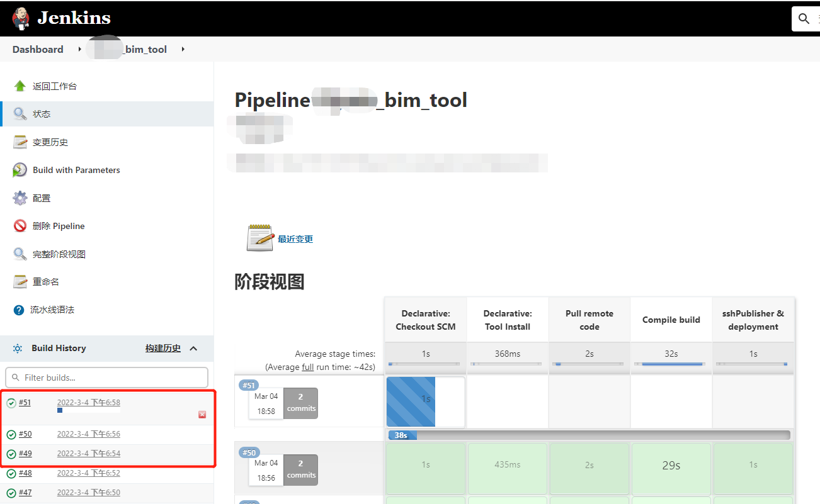
Task: Show the 2 commits for stage view build #50
Action: [300, 470]
